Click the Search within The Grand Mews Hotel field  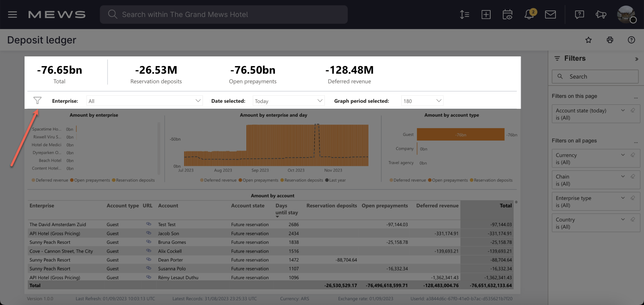[x=224, y=15]
